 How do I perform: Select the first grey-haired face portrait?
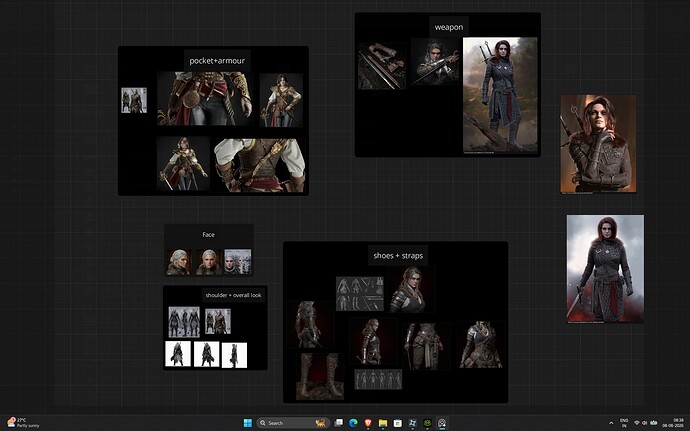point(179,262)
